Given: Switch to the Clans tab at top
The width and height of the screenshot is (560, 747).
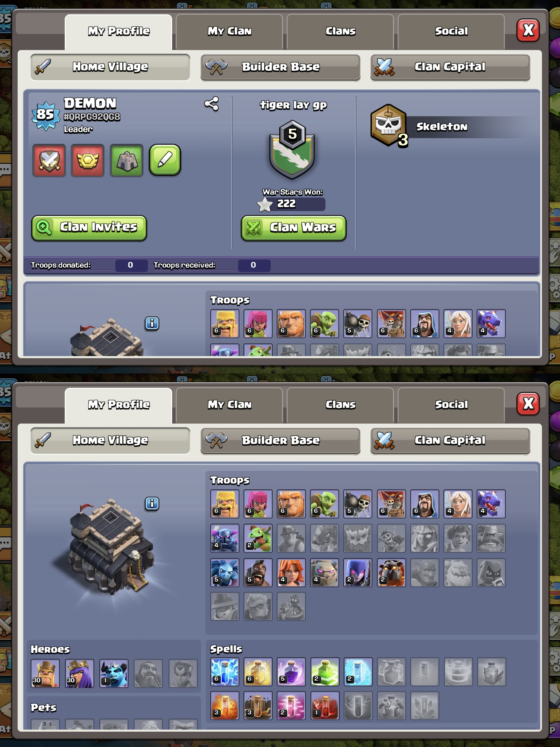Looking at the screenshot, I should 340,31.
